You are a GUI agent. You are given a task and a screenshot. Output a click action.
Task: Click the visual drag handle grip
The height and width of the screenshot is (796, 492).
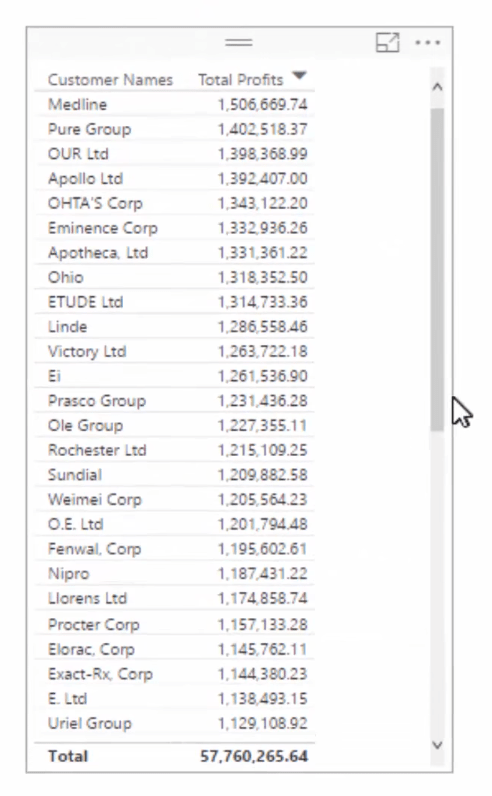[x=239, y=43]
